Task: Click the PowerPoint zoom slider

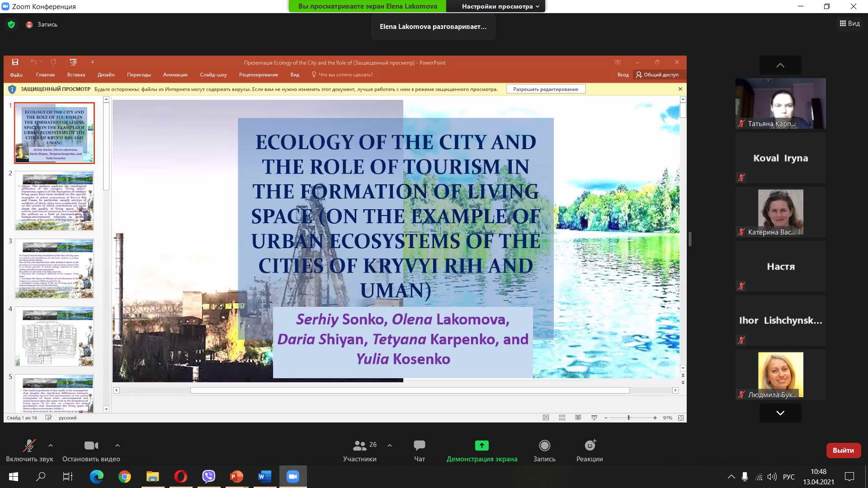Action: point(628,418)
